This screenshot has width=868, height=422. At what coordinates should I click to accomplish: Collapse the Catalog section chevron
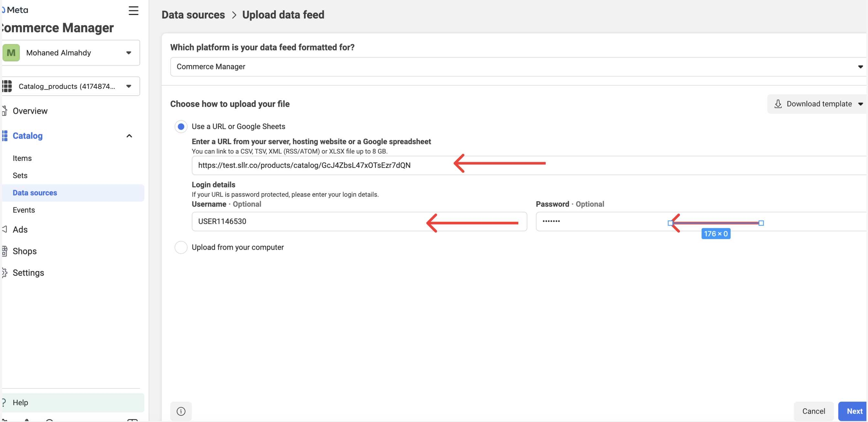point(129,136)
